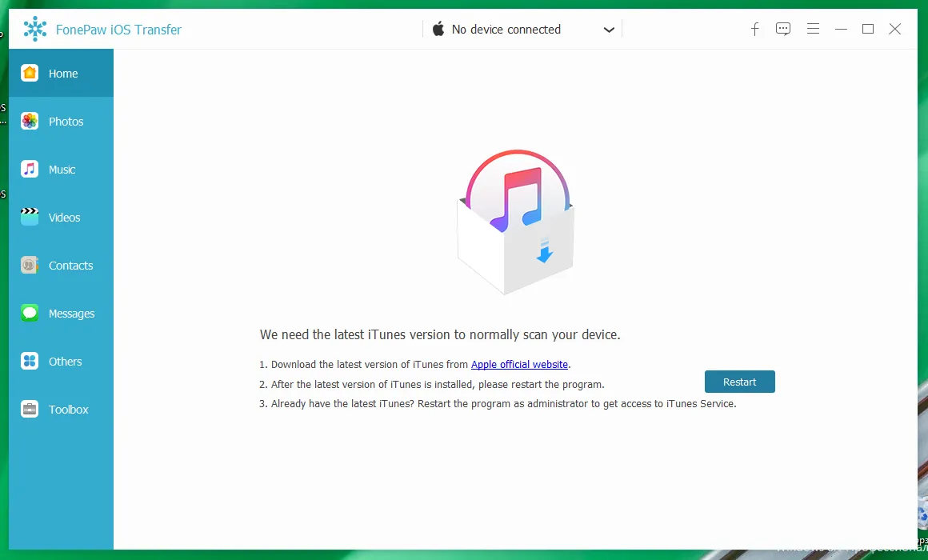Switch to the Contacts tab label
928x560 pixels.
point(71,266)
